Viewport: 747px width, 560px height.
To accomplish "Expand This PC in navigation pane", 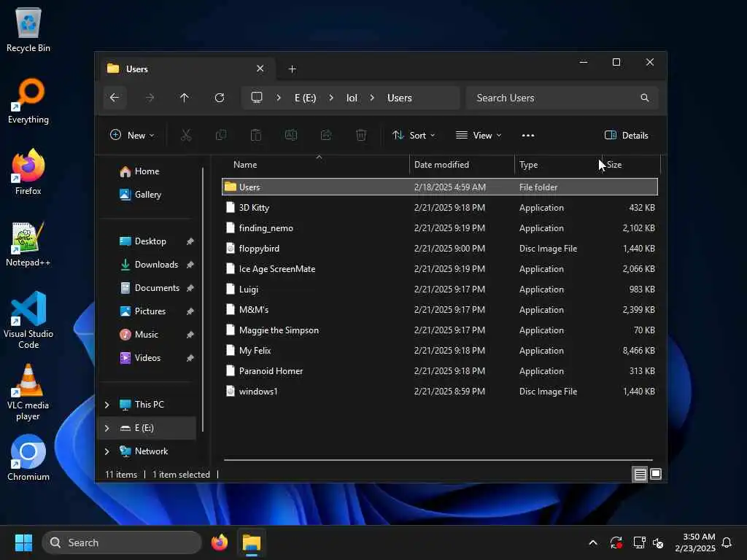I will pyautogui.click(x=107, y=405).
